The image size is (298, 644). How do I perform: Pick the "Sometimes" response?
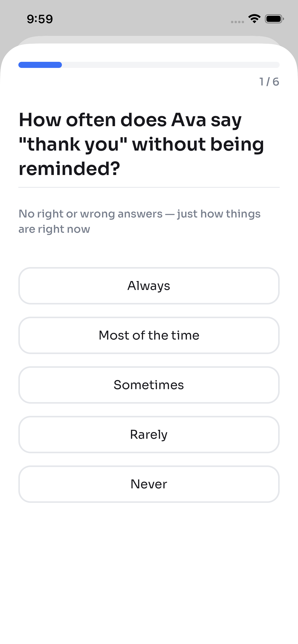[x=149, y=385]
